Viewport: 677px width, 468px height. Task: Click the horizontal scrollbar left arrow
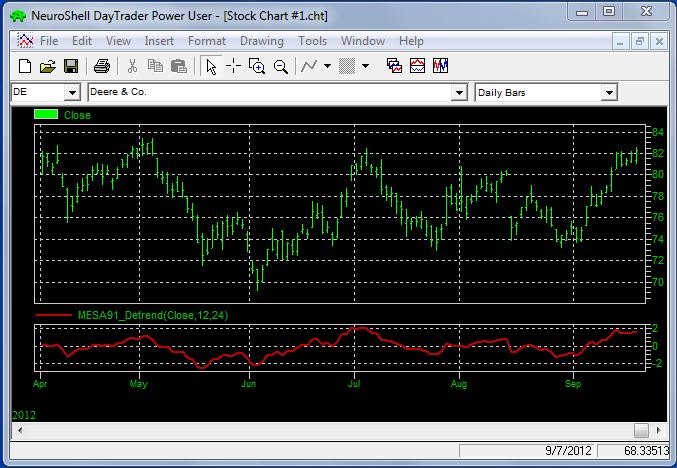pos(20,430)
